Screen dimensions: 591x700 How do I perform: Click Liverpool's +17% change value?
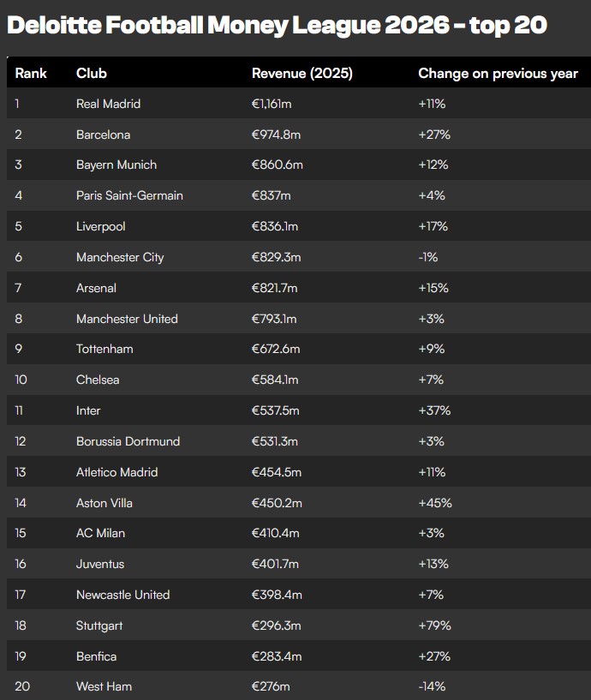[x=433, y=226]
